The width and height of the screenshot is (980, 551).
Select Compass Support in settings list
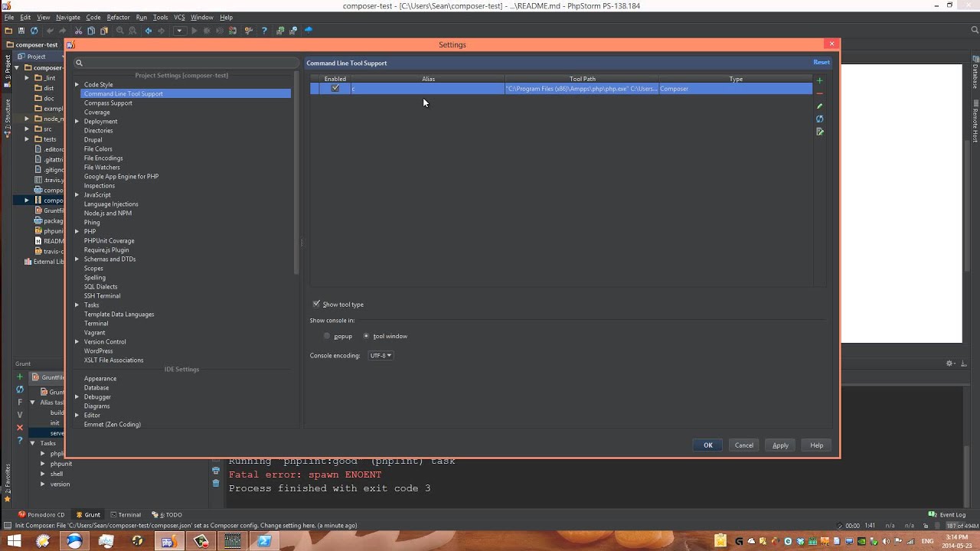click(x=108, y=103)
